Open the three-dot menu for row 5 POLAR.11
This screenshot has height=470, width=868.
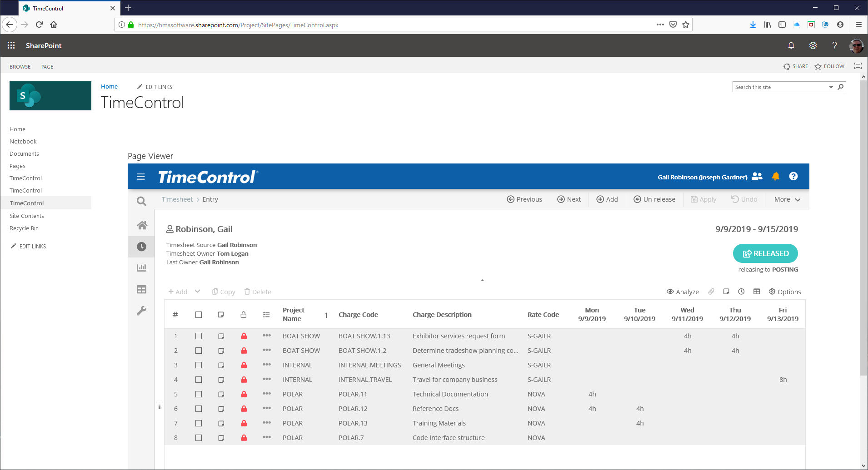pyautogui.click(x=267, y=394)
